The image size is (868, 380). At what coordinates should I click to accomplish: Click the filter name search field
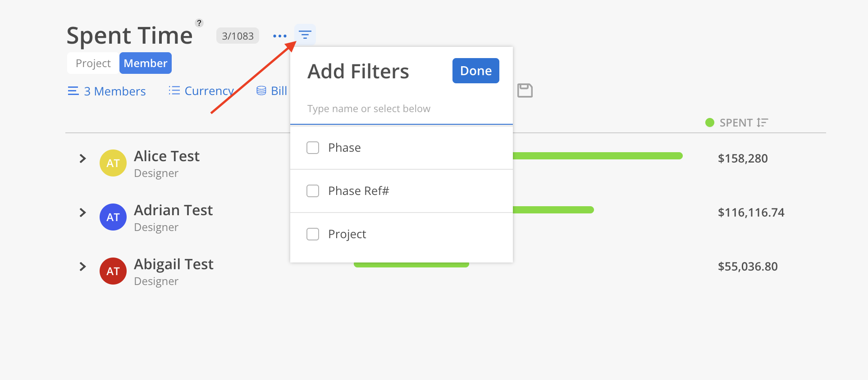point(402,109)
